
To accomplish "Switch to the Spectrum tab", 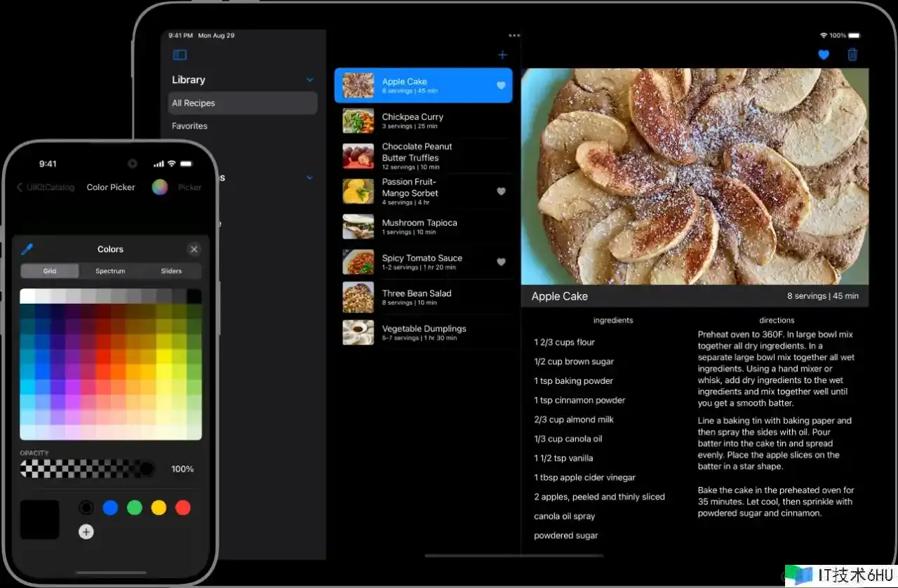I will (x=110, y=271).
